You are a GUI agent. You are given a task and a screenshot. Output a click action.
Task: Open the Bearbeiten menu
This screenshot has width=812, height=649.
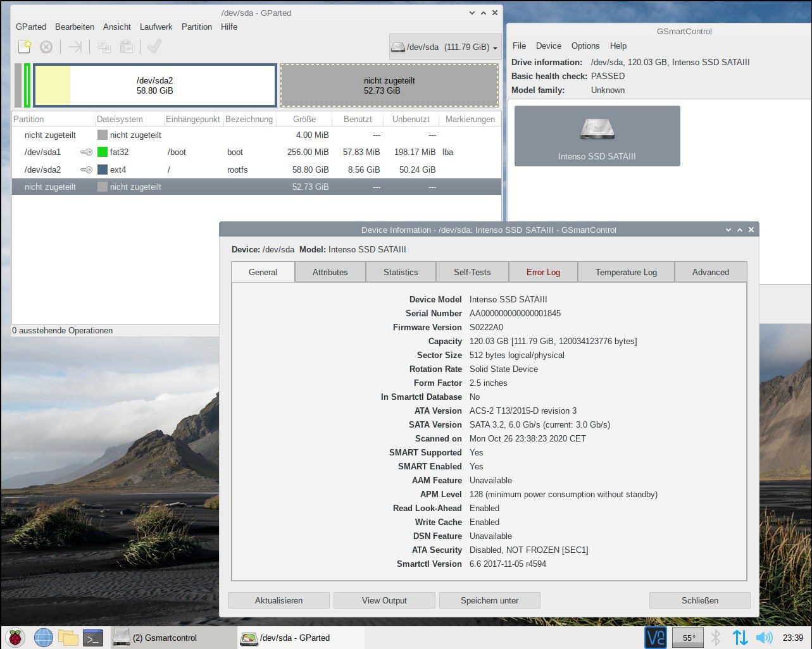coord(75,27)
